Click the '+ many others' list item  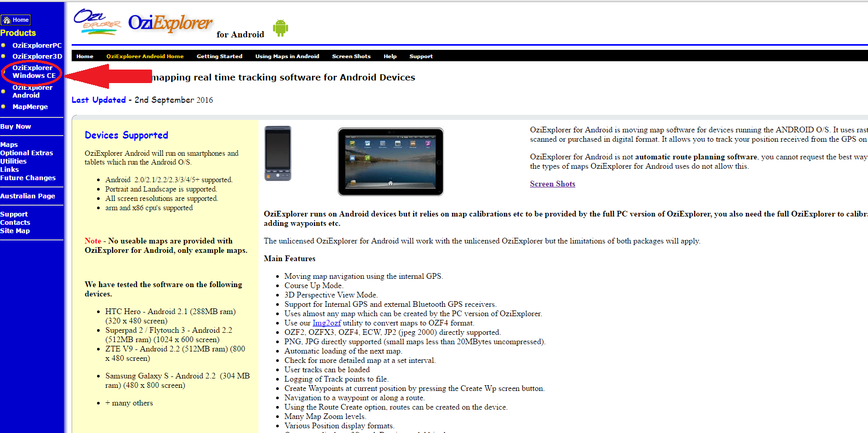coord(129,403)
